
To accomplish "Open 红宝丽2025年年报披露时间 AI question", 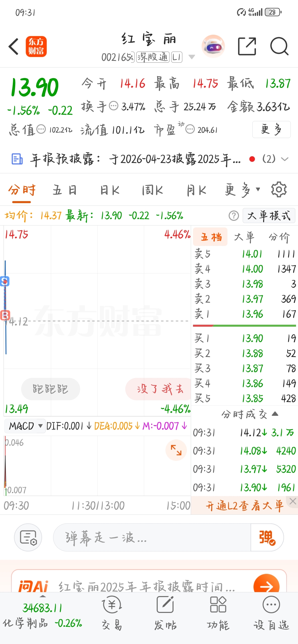I will point(147,586).
